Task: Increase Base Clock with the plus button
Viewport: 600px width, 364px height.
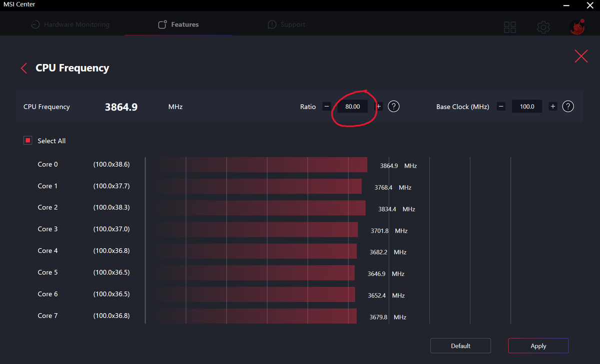Action: pos(552,106)
